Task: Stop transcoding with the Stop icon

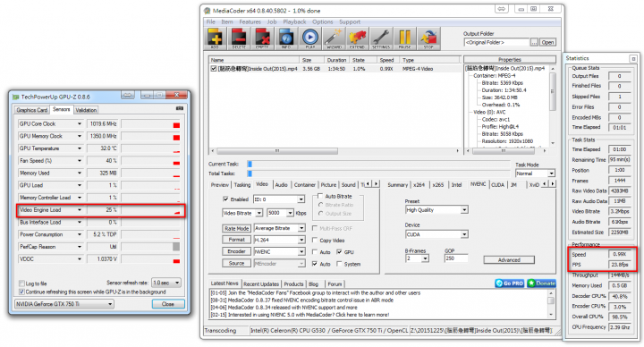Action: pyautogui.click(x=428, y=38)
